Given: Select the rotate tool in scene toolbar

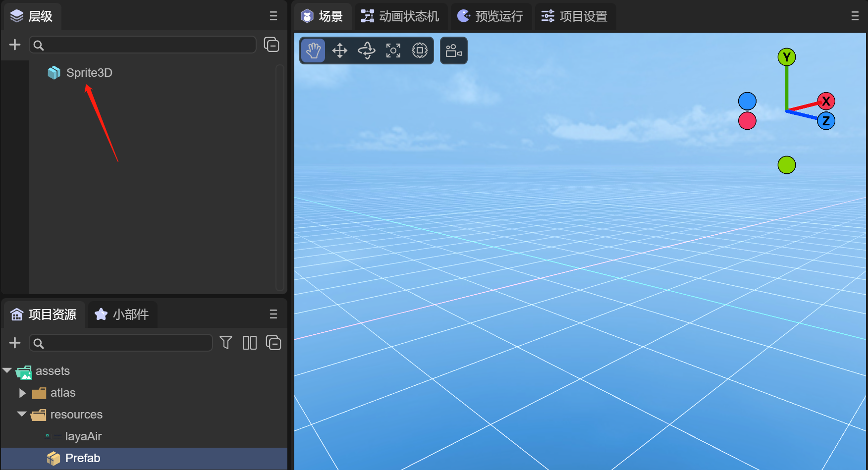Looking at the screenshot, I should click(x=367, y=51).
